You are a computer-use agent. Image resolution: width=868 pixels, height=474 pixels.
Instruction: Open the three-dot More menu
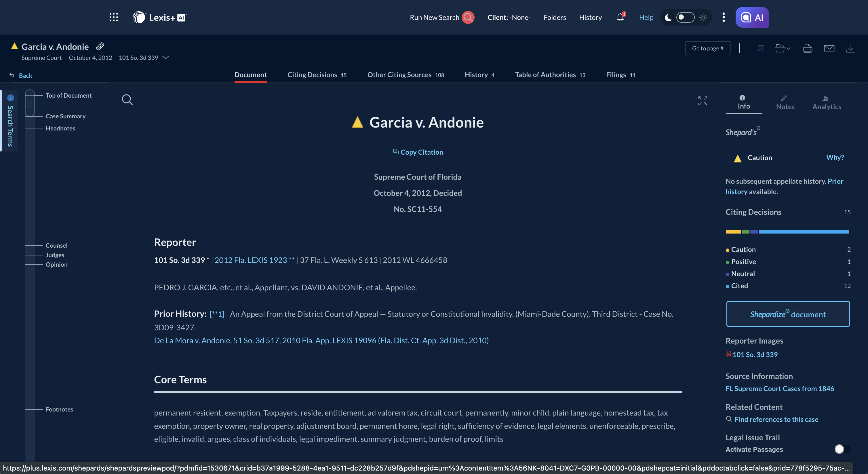724,17
